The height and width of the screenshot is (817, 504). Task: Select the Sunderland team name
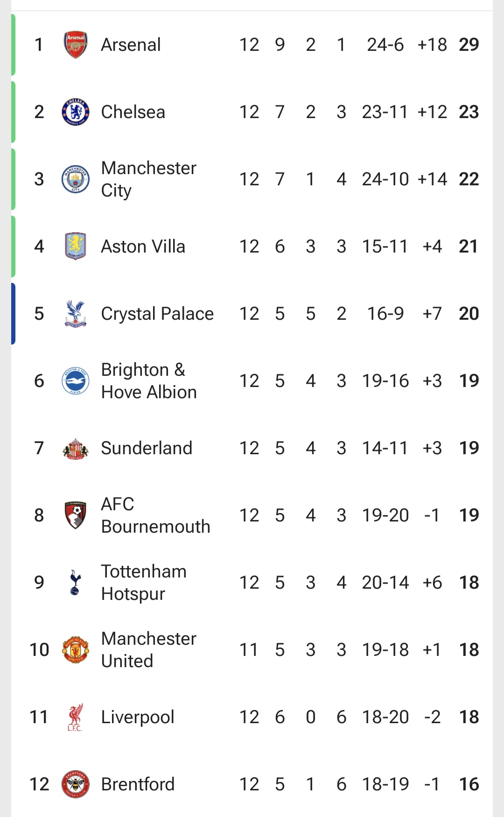[147, 448]
